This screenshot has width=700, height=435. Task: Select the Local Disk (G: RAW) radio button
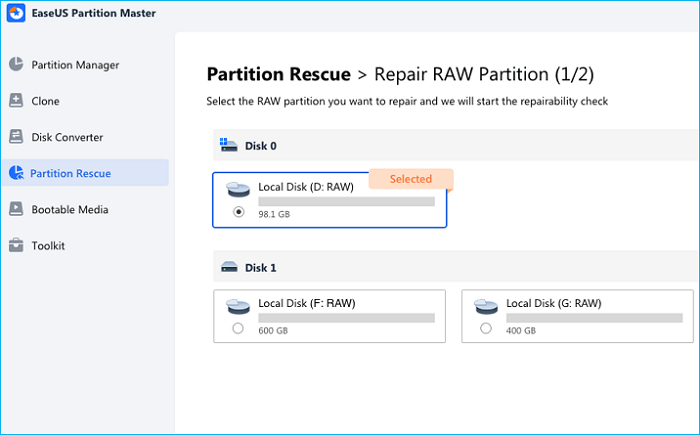(485, 328)
